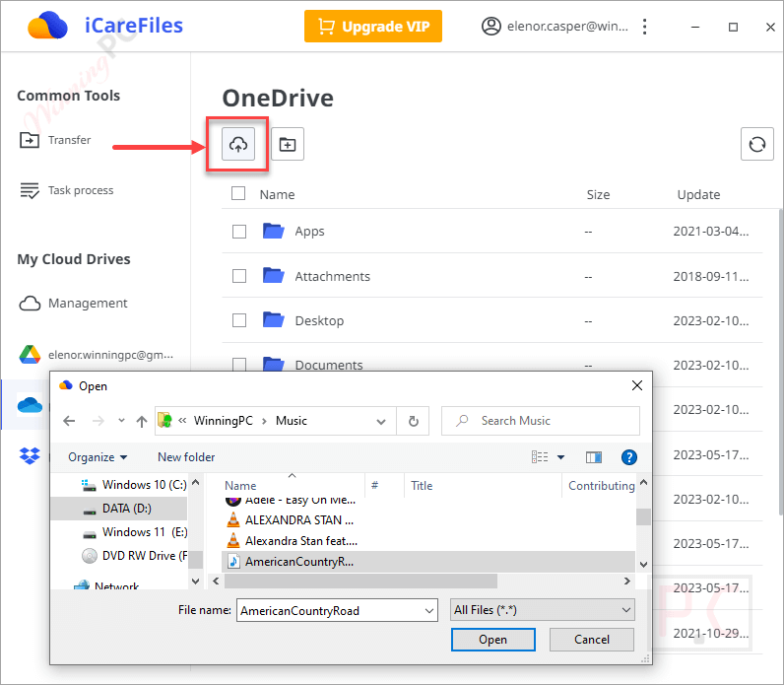Sort OneDrive list by Update

698,194
